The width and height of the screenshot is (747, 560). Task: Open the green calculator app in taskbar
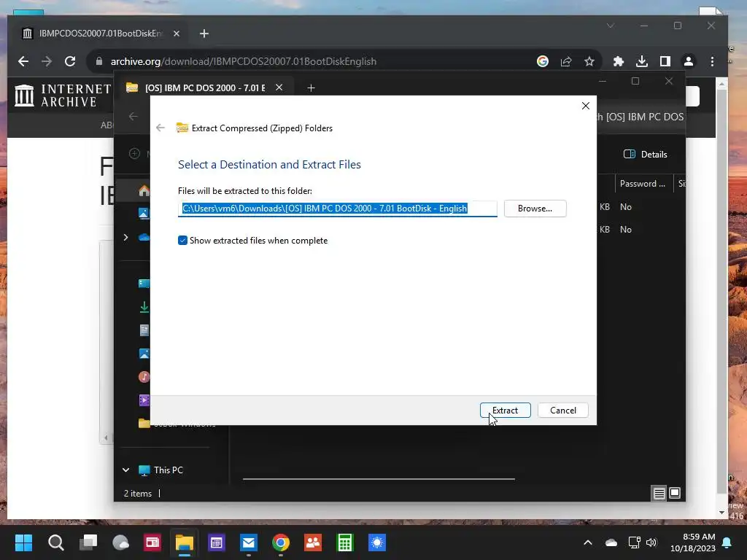pos(345,542)
